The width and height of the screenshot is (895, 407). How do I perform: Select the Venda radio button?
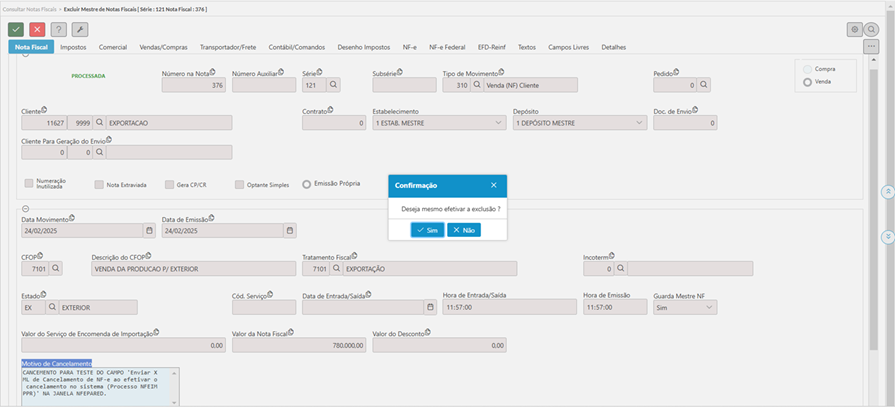pos(807,82)
